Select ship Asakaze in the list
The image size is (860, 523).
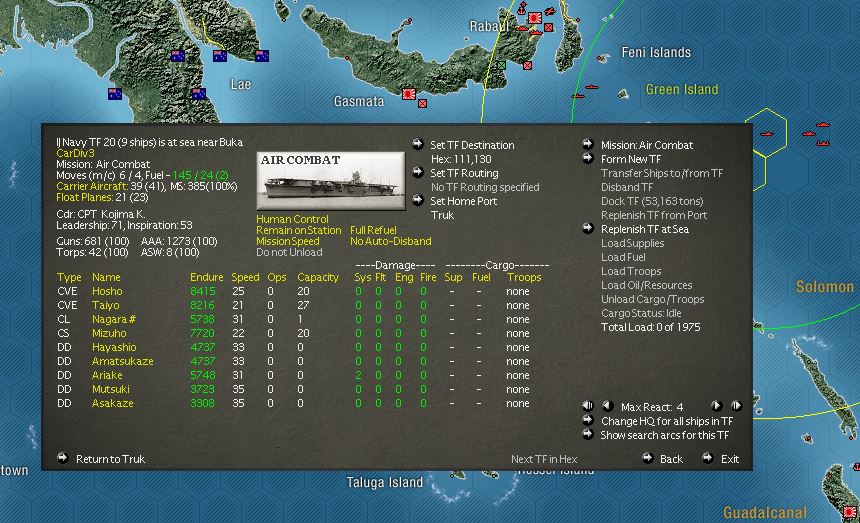point(112,403)
